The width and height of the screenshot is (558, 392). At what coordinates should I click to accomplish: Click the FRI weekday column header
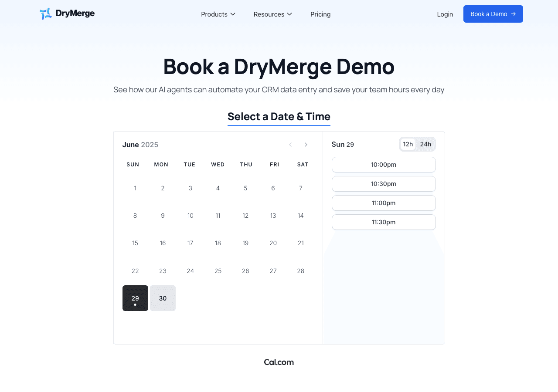pos(275,165)
